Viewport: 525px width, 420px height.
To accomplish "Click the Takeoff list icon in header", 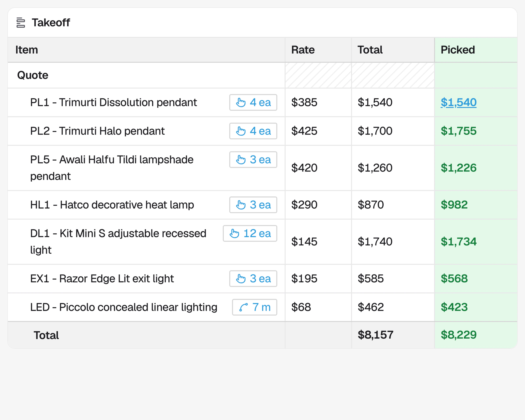I will coord(21,23).
